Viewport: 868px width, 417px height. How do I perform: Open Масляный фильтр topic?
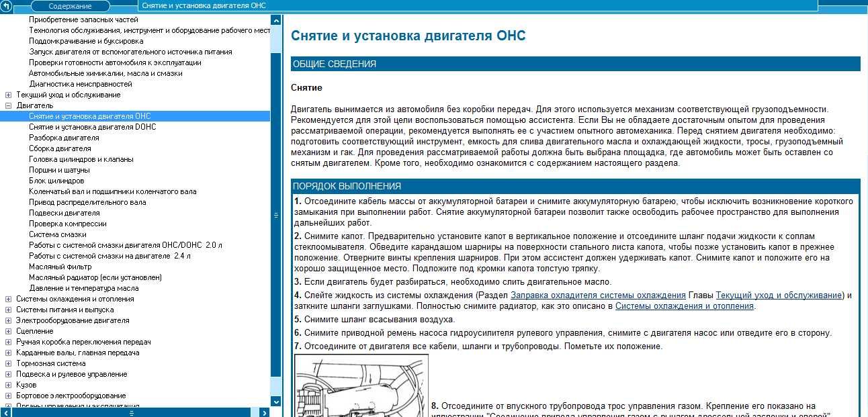tap(60, 267)
